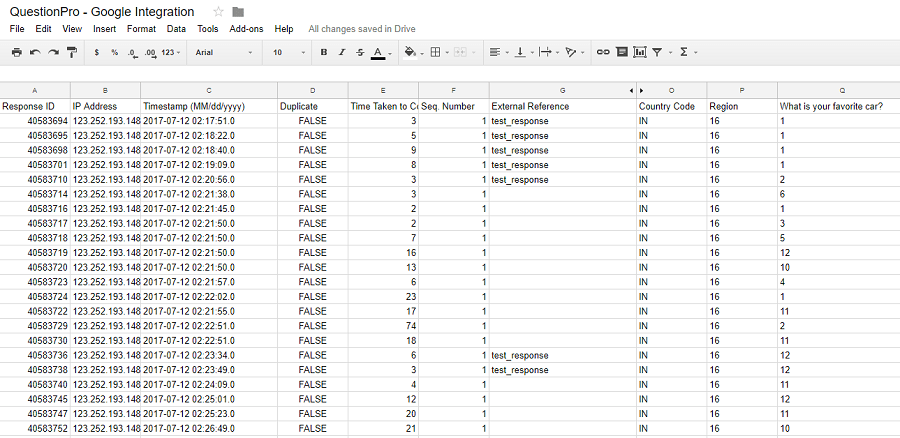This screenshot has height=438, width=900.
Task: Click the filter funnel icon
Action: click(x=657, y=52)
